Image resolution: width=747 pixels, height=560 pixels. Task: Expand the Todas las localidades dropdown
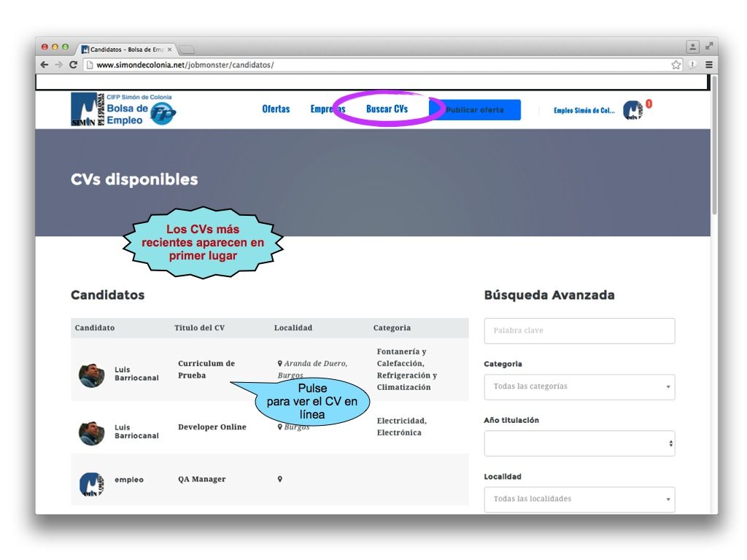click(579, 499)
